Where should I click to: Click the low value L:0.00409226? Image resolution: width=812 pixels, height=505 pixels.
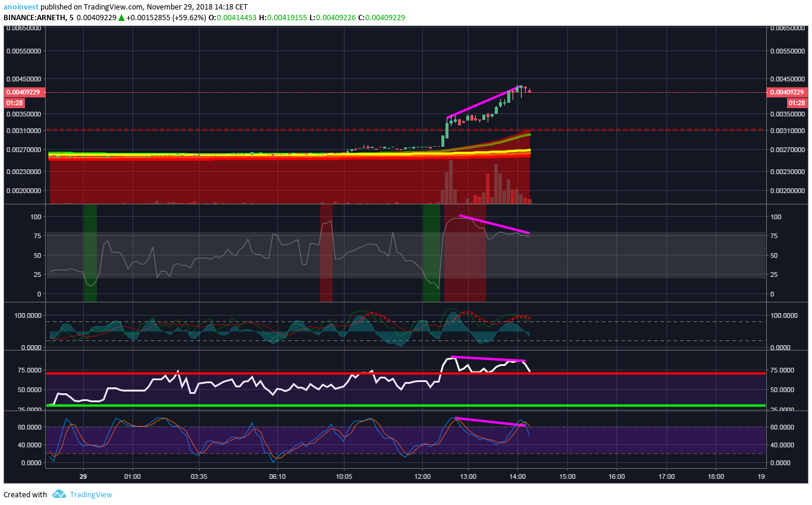click(x=333, y=17)
